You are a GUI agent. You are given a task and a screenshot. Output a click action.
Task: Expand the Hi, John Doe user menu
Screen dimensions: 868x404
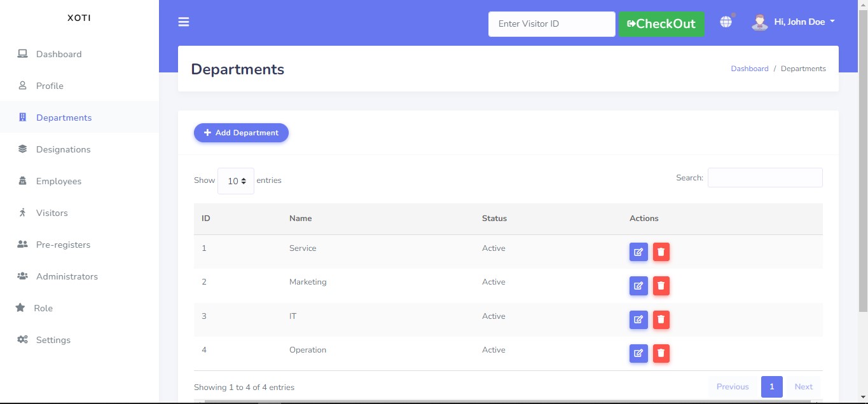pyautogui.click(x=804, y=22)
